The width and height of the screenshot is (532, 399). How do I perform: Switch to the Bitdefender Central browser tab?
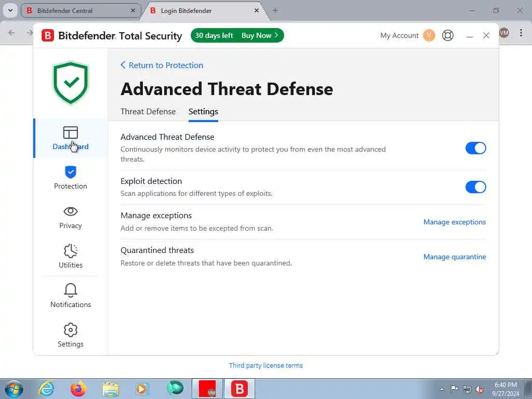click(x=81, y=10)
